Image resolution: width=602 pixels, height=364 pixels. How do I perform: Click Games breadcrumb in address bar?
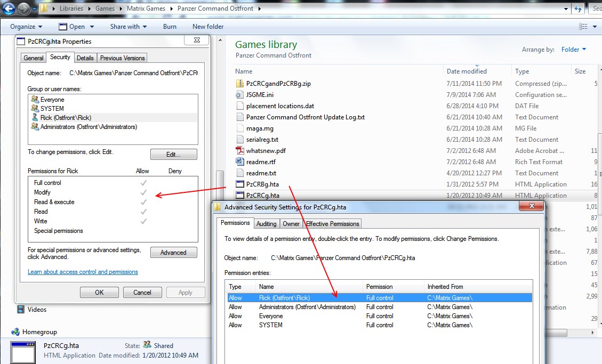click(105, 9)
